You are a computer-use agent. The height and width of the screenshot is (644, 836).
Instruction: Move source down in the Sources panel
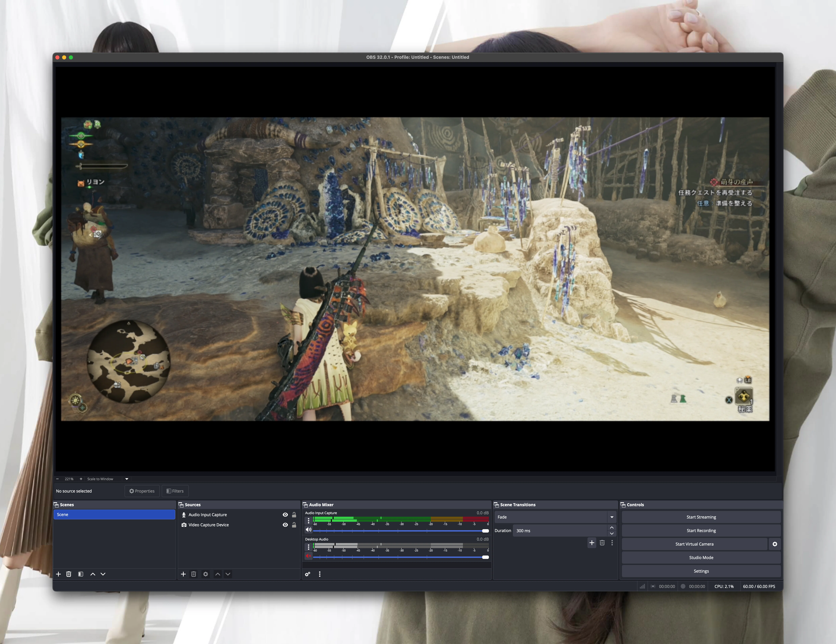pyautogui.click(x=228, y=574)
